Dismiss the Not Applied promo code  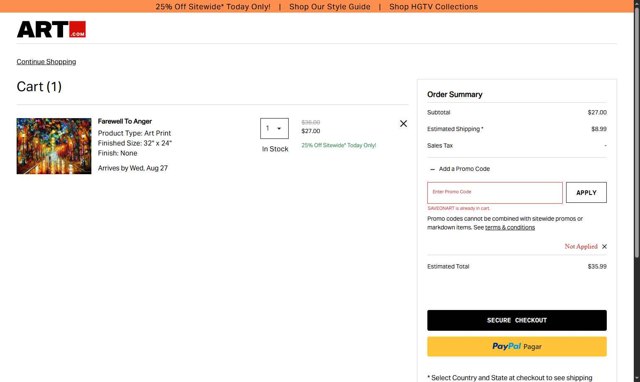[604, 247]
